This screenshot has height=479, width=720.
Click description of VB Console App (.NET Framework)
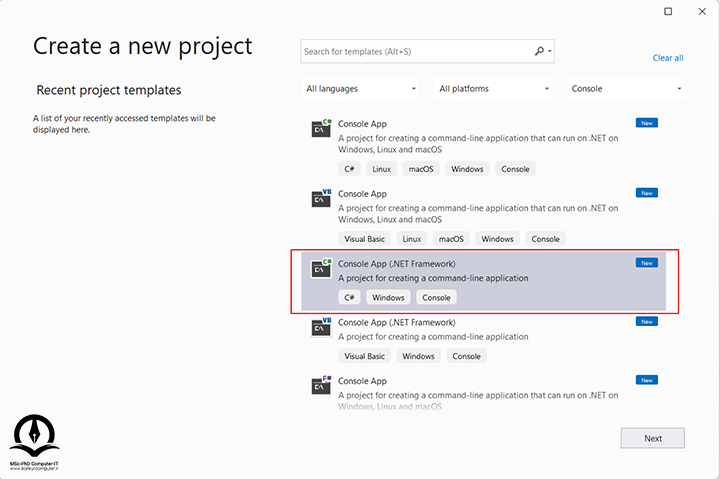click(433, 337)
